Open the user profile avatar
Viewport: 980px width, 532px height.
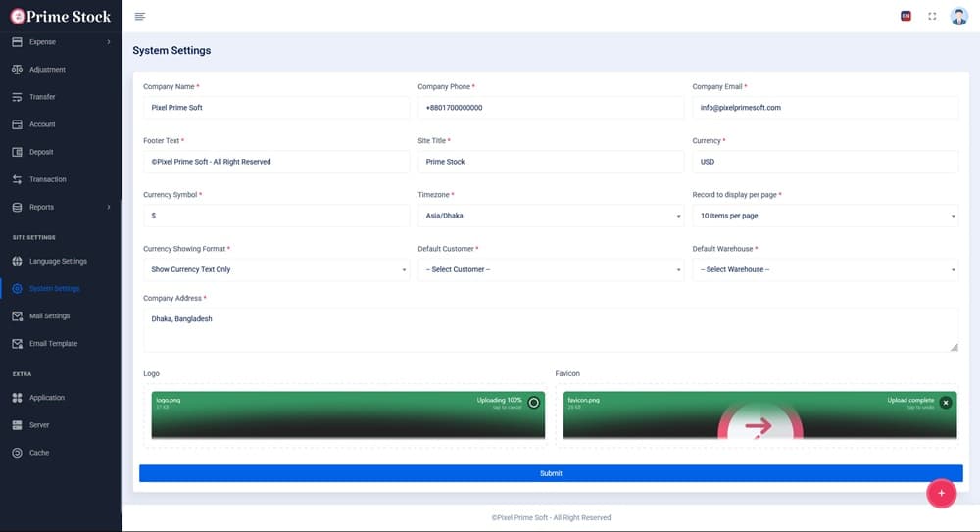tap(958, 17)
